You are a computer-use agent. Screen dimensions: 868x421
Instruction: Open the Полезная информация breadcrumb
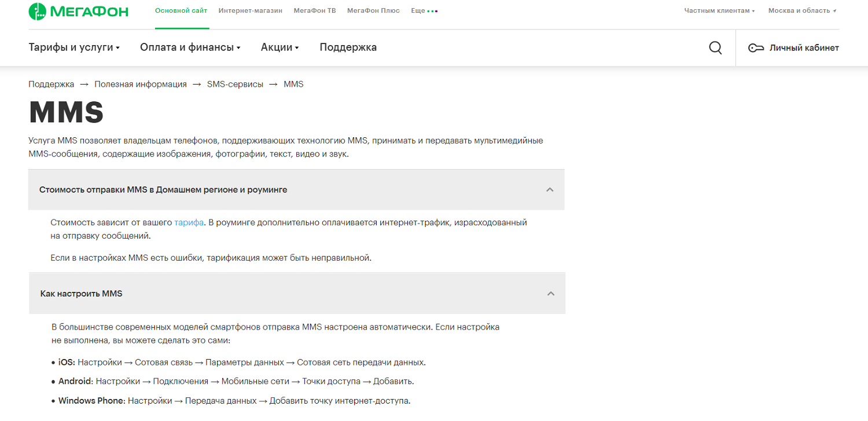click(141, 84)
